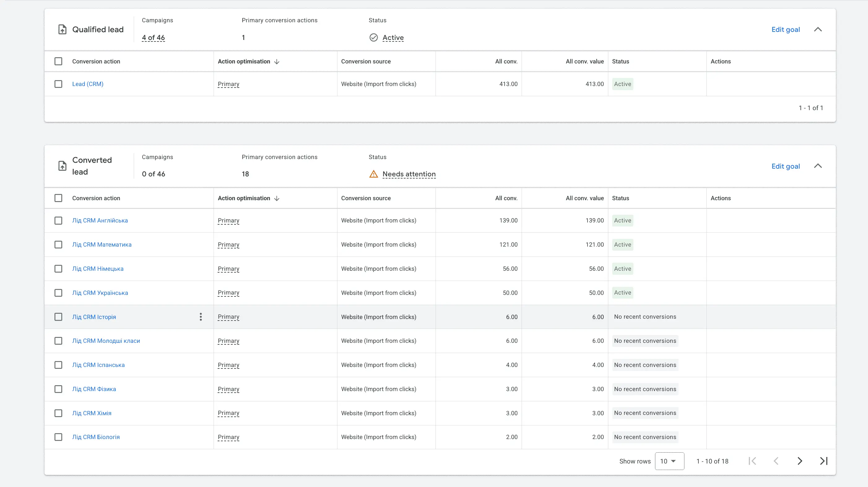Tick the checkbox for Лід CRM Англійська

coord(58,221)
